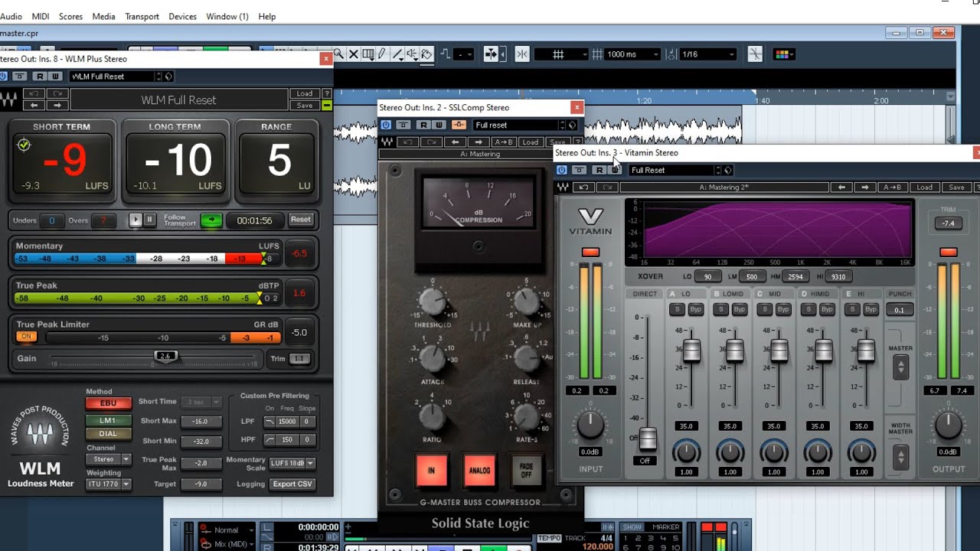
Task: Click the XOVER LO 90 frequency field
Action: (x=708, y=276)
